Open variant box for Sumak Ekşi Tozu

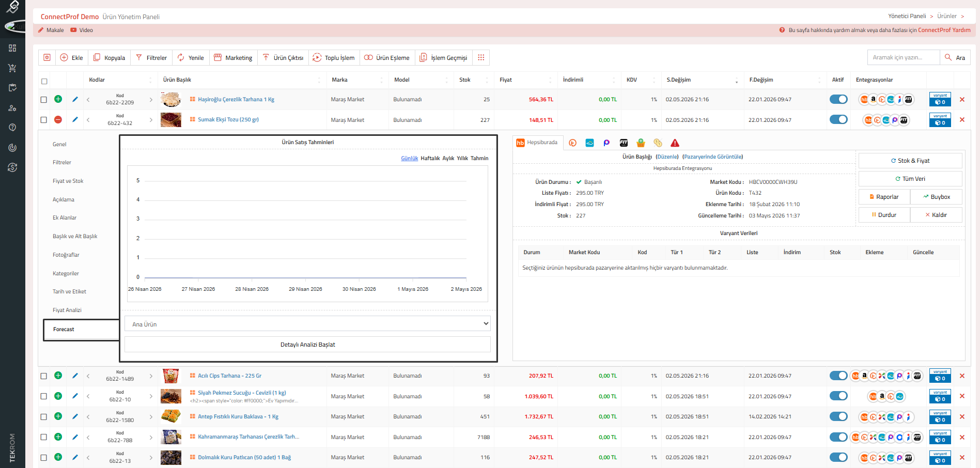pos(940,120)
